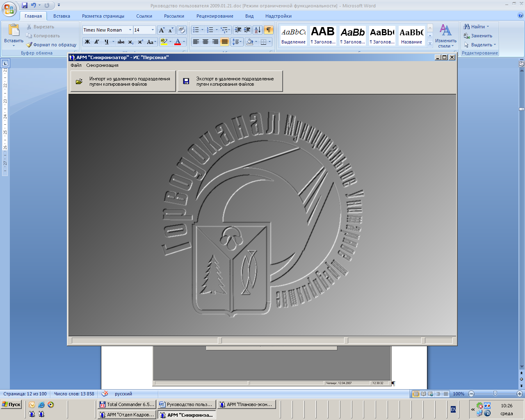Toggle underline Ч formatting
The image size is (525, 420).
[106, 42]
